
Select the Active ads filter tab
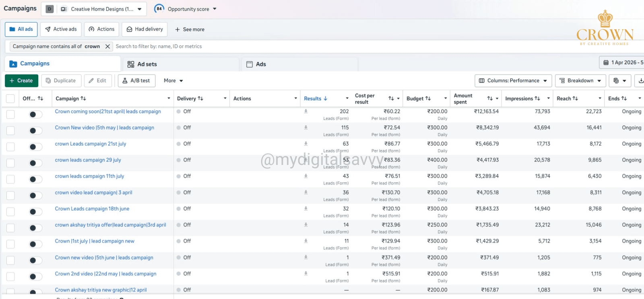pyautogui.click(x=61, y=29)
